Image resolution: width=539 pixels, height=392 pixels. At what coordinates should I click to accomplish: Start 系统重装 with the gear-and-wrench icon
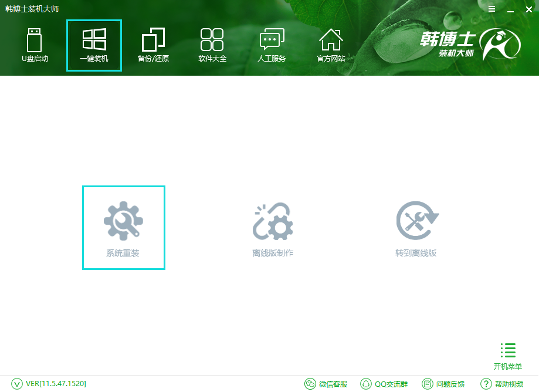123,228
